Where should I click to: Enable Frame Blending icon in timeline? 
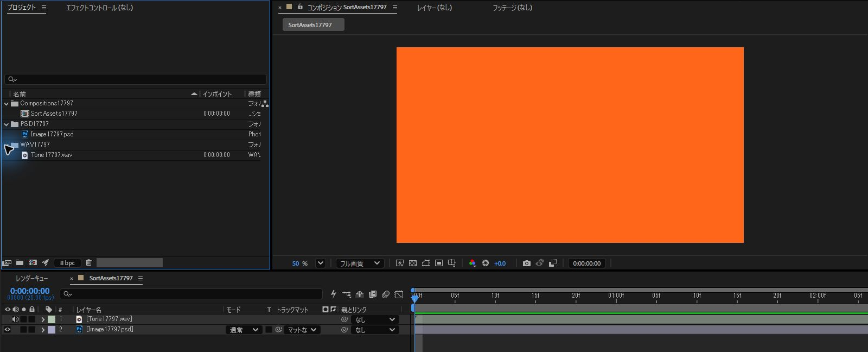click(x=373, y=294)
